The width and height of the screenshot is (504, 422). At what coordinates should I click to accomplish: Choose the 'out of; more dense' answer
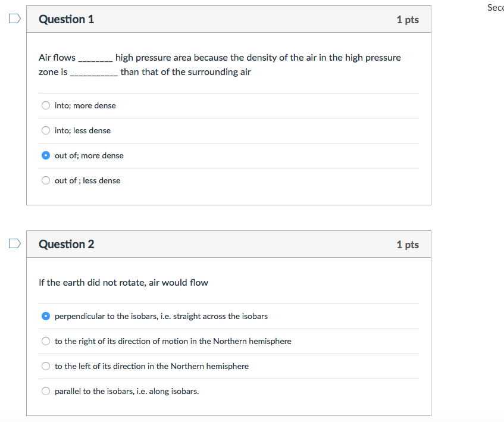[x=46, y=155]
